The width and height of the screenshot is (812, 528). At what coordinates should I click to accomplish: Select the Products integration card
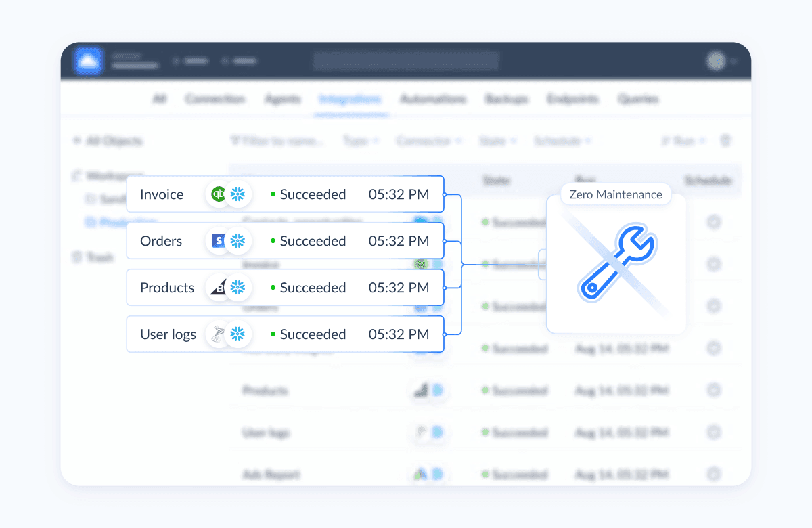[285, 288]
